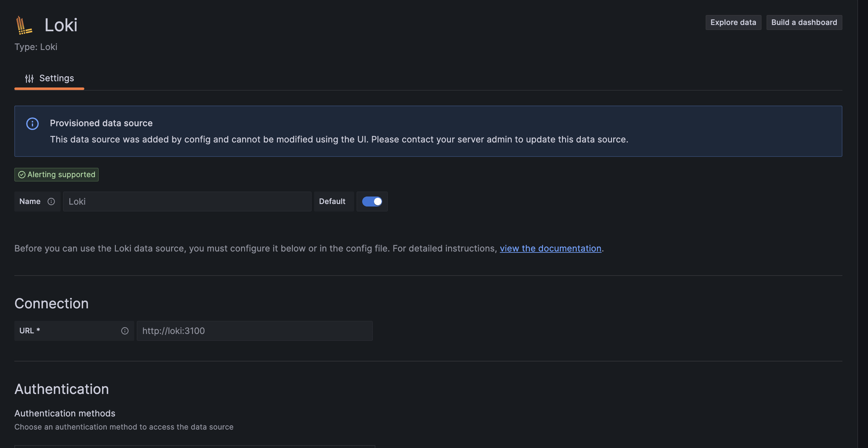Click the Build a dashboard button

[804, 22]
